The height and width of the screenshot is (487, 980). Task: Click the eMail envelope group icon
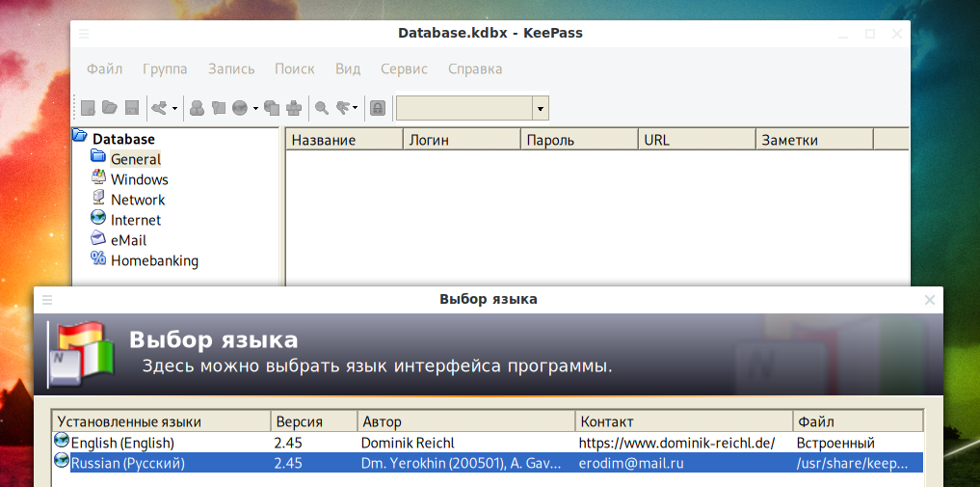pyautogui.click(x=98, y=237)
